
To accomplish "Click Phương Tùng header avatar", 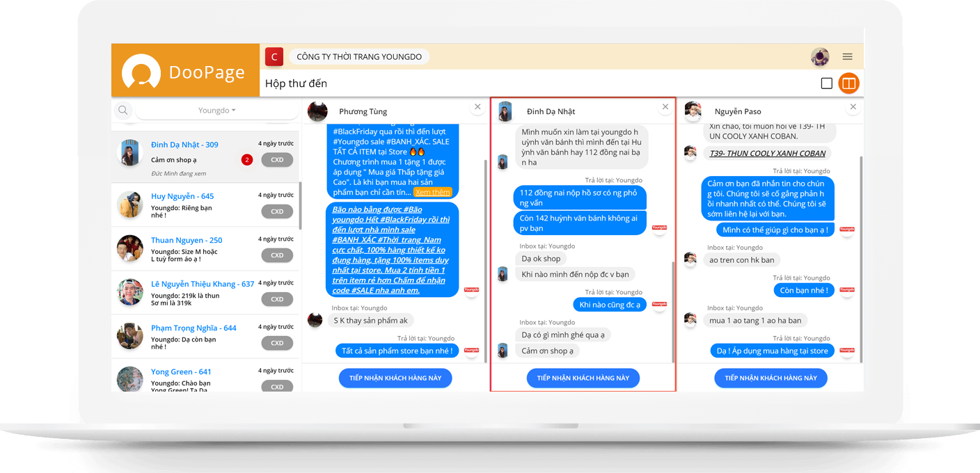I will tap(317, 111).
